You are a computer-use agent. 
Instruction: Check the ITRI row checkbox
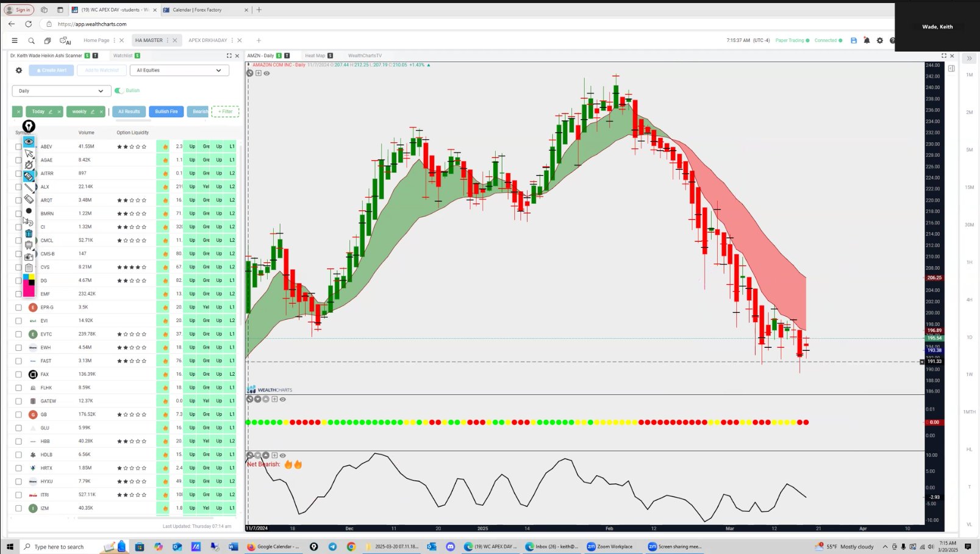point(18,495)
